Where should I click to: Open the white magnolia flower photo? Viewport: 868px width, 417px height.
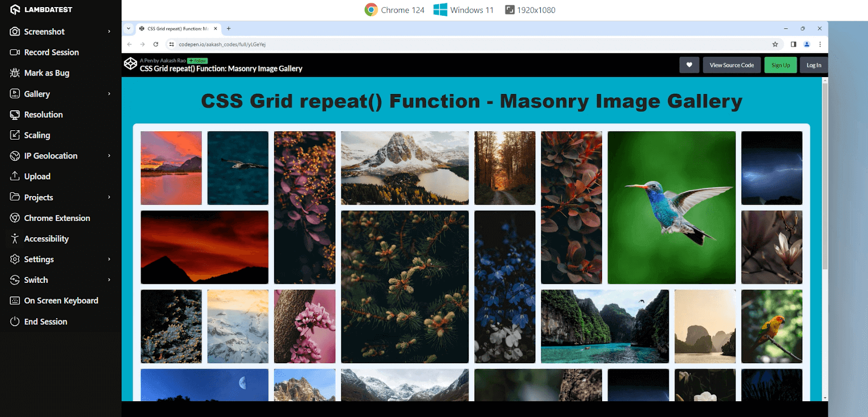point(771,247)
